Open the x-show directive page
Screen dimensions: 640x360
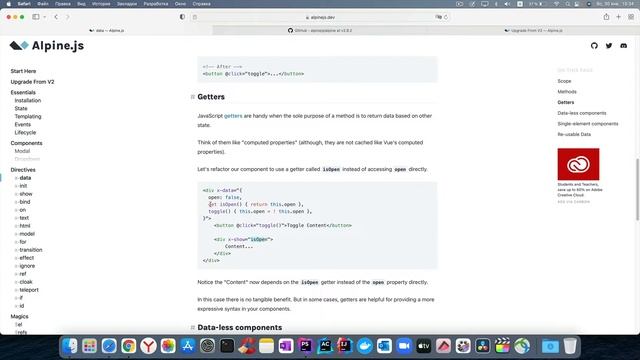[24, 194]
